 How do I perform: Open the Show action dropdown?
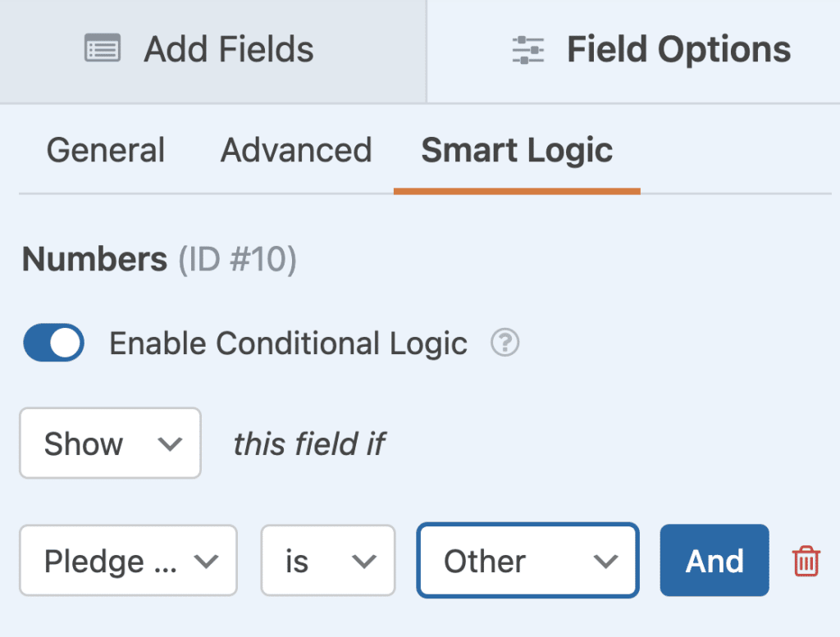coord(110,443)
